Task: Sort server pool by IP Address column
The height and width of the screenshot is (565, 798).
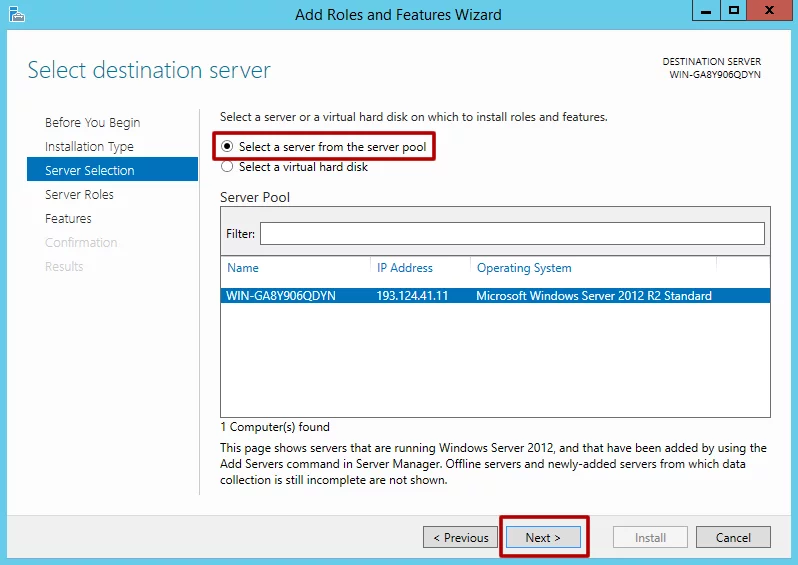Action: [x=405, y=268]
